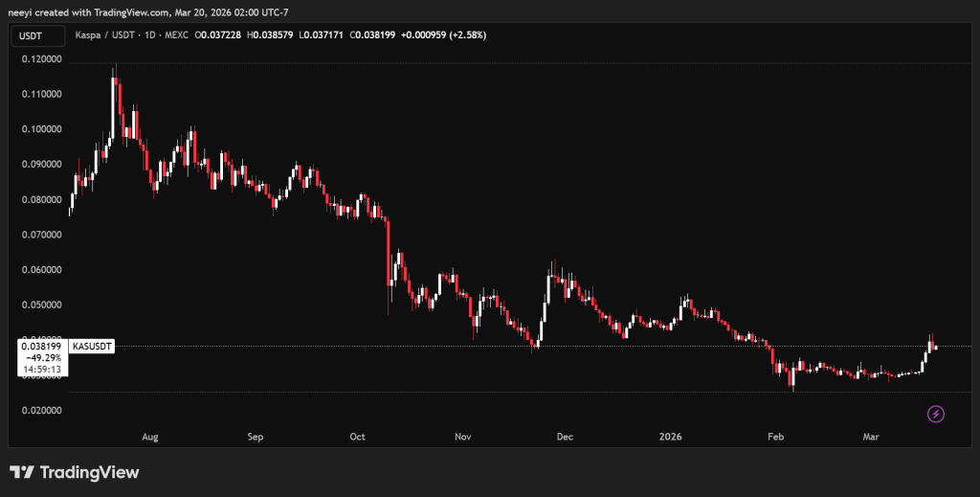Click the 0.120000 price axis label
The image size is (980, 497).
(x=41, y=59)
